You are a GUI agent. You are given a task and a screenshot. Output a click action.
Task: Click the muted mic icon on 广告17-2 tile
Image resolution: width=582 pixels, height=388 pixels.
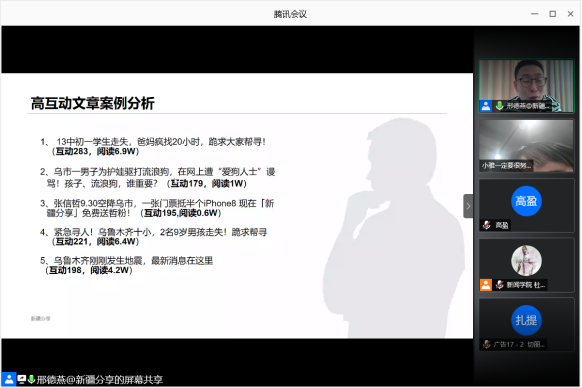click(x=487, y=345)
